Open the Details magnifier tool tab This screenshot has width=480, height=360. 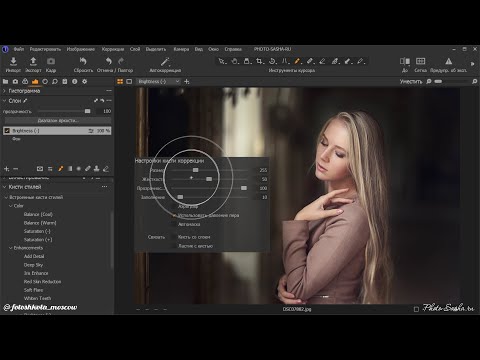55,81
